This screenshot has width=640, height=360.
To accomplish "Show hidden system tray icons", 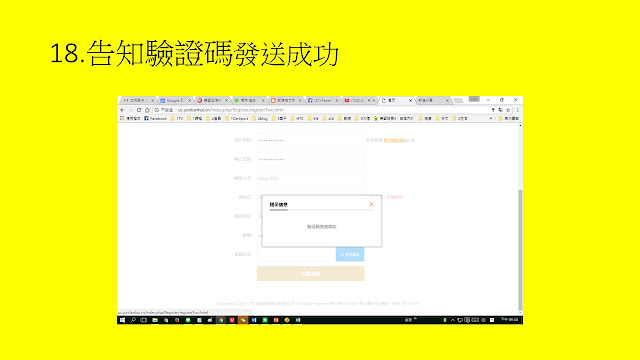I will point(453,320).
